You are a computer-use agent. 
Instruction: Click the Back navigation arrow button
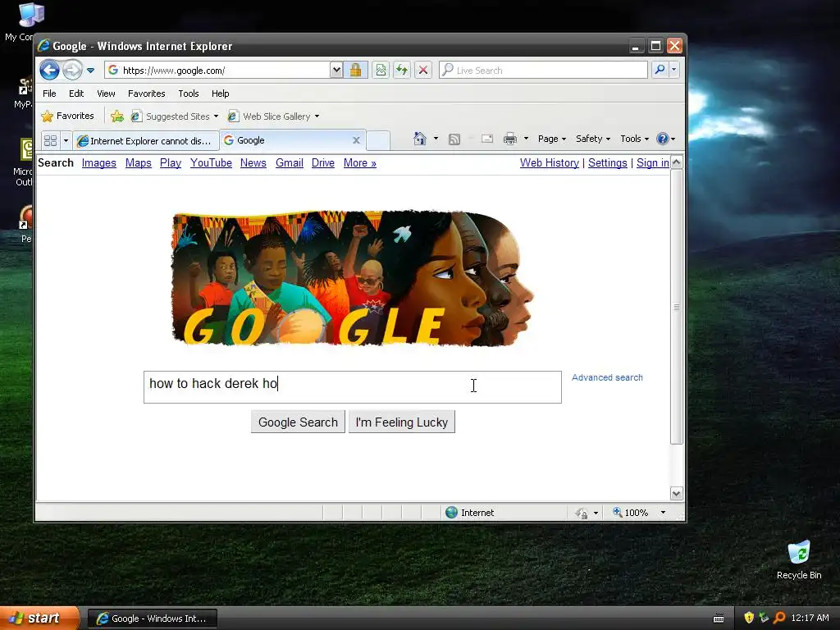[49, 71]
